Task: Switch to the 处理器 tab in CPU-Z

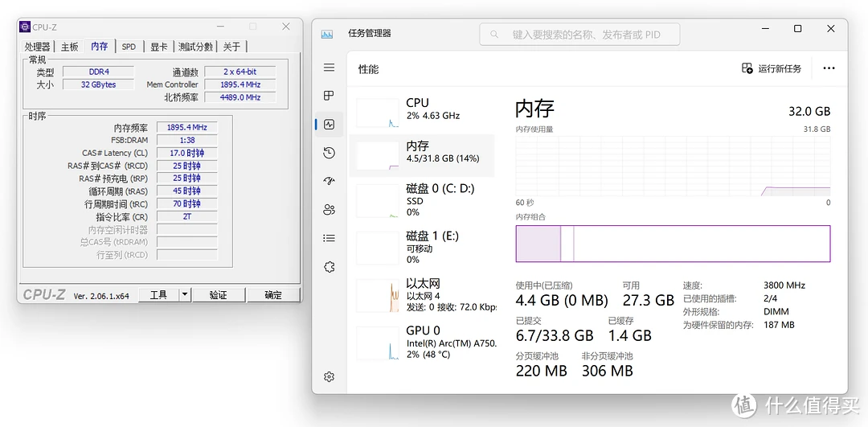Action: [x=38, y=47]
